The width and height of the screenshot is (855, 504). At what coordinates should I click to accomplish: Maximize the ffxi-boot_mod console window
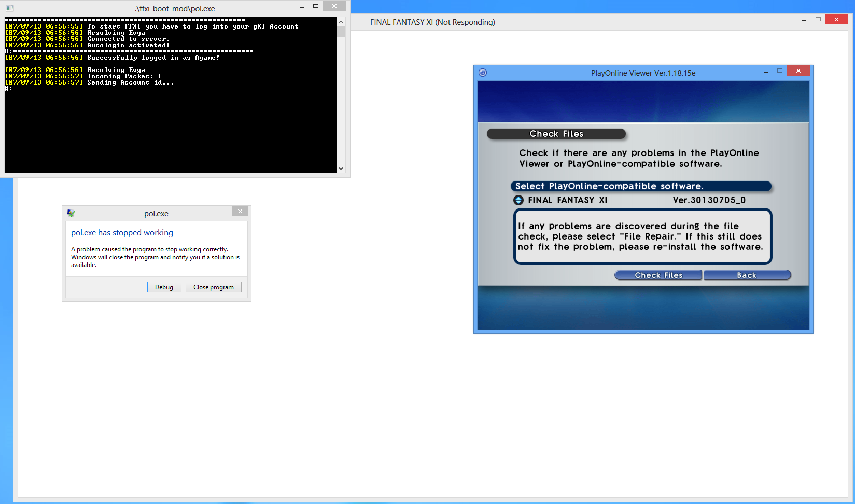click(316, 6)
